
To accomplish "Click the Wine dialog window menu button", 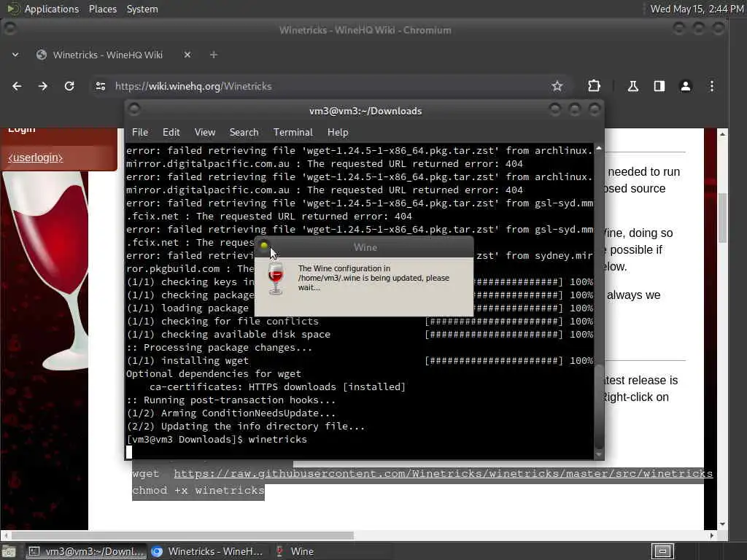I will click(x=264, y=246).
